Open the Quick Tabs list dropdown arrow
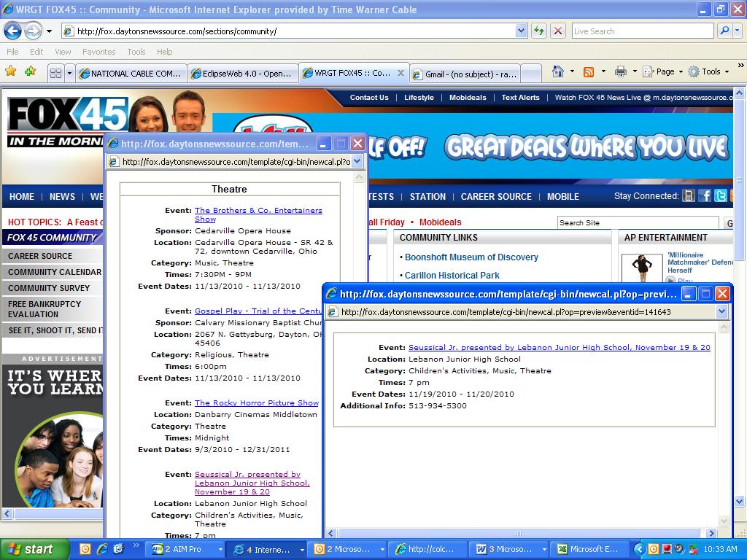The width and height of the screenshot is (747, 560). [69, 74]
